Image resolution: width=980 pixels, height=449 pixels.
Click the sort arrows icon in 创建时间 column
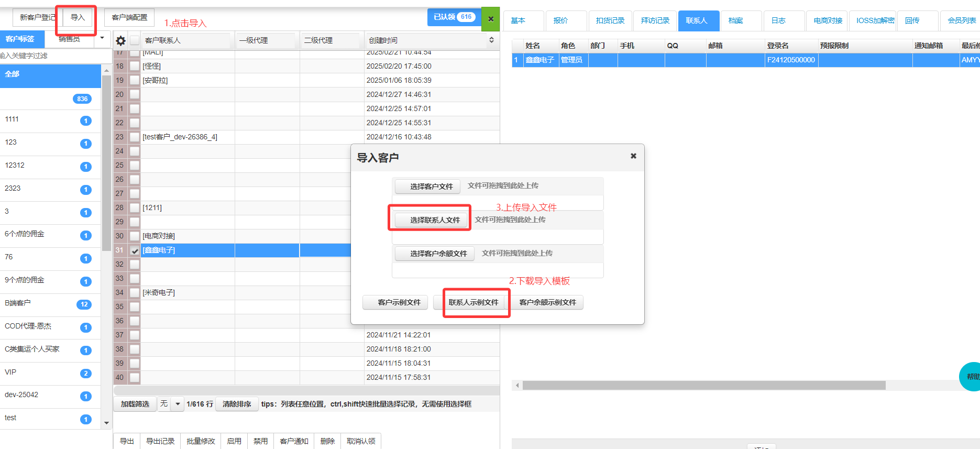[491, 40]
